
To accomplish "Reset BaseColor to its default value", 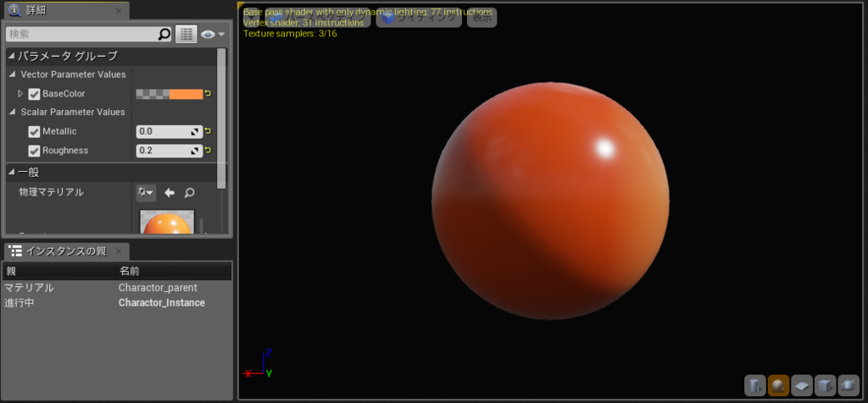I will pyautogui.click(x=209, y=94).
